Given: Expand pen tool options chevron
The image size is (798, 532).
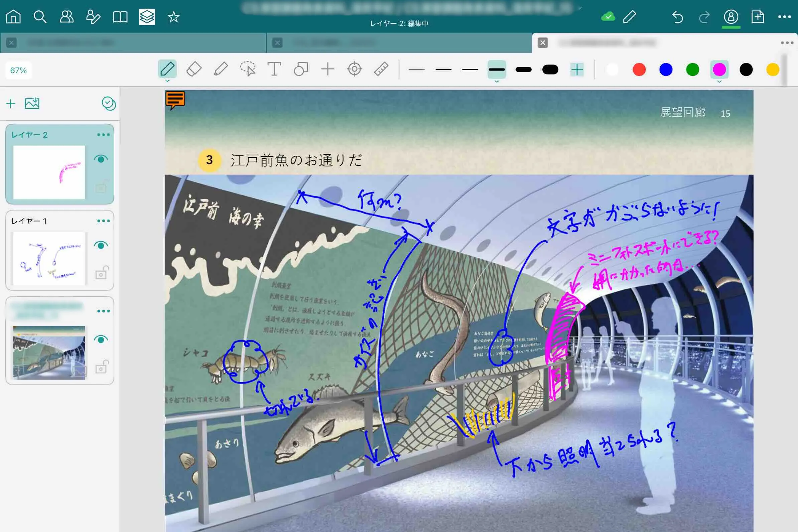Looking at the screenshot, I should pyautogui.click(x=167, y=81).
